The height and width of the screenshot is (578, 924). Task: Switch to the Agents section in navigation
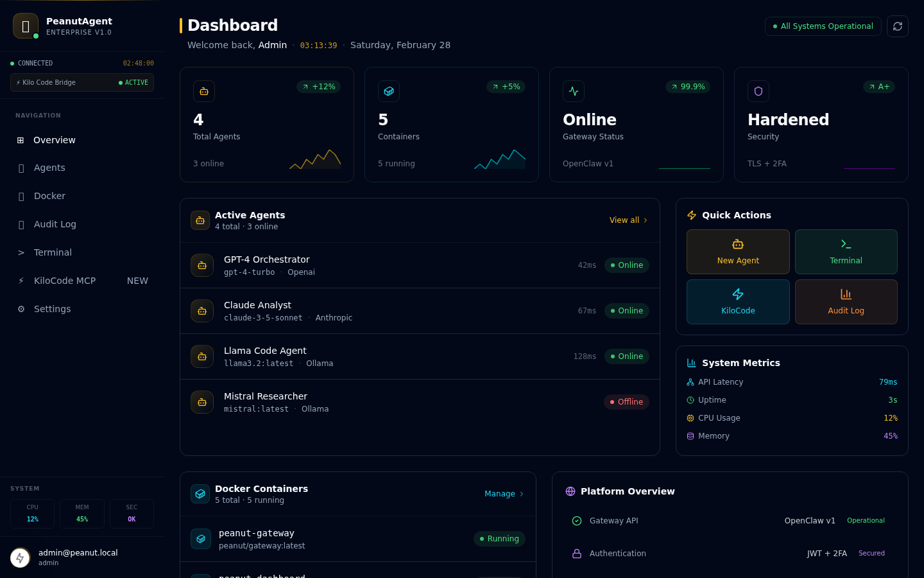pos(49,168)
